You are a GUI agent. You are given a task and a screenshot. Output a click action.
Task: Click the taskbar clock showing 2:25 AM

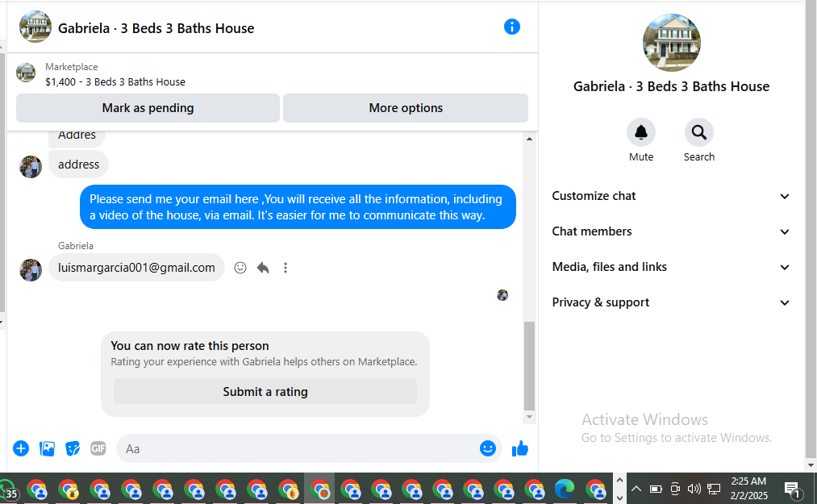[x=748, y=489]
